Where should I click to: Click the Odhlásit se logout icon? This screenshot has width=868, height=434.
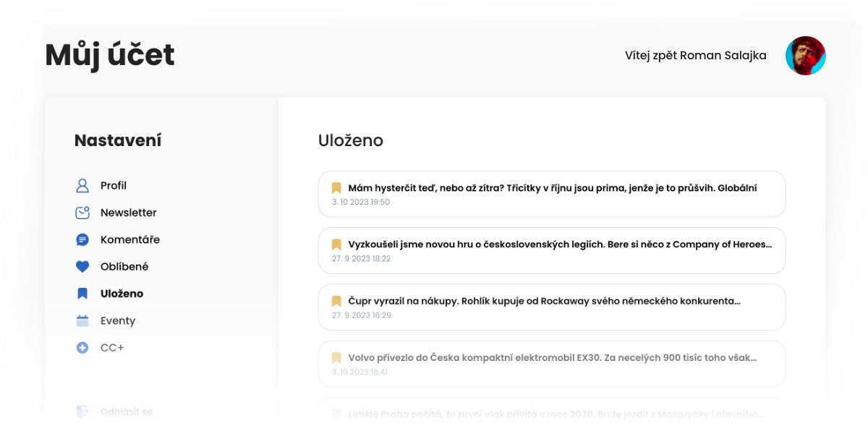tap(82, 412)
